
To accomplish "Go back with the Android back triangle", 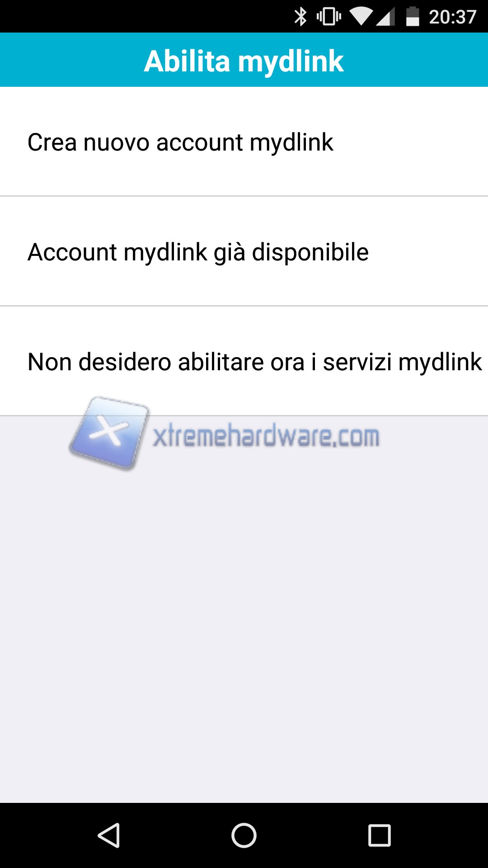I will coord(108,835).
